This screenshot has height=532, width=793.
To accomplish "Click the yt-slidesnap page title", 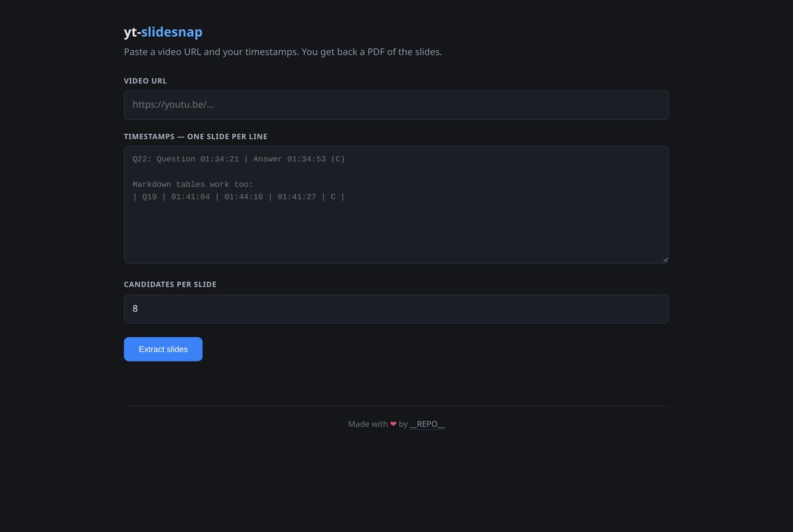I will coord(163,32).
